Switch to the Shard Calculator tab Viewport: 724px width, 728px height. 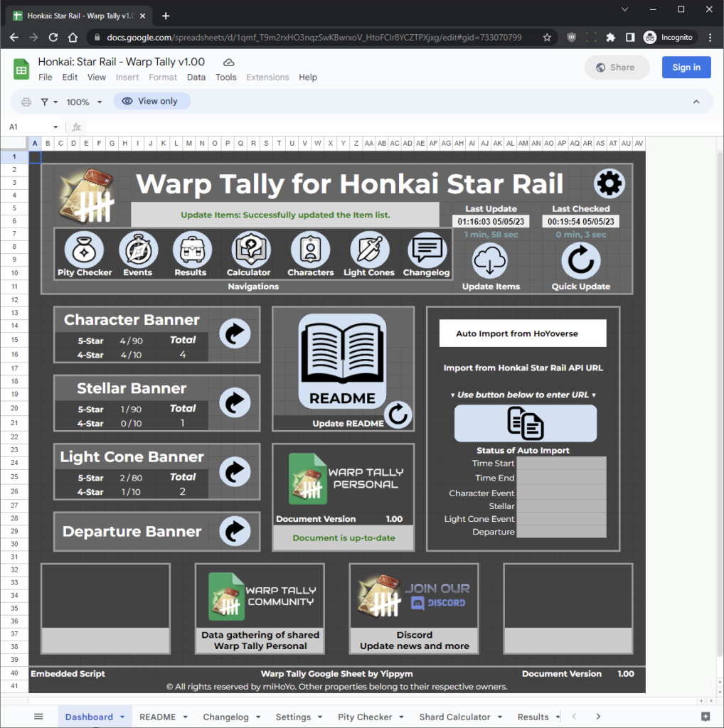tap(455, 717)
